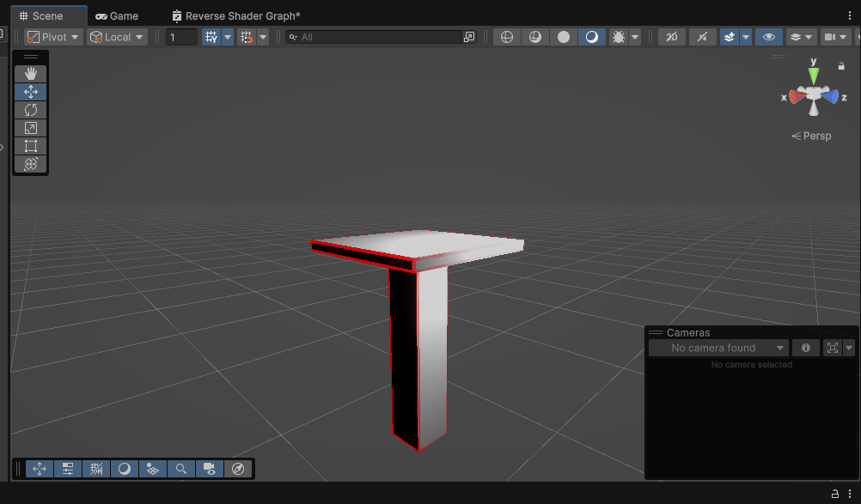
Task: Open the Local orientation dropdown
Action: [116, 36]
